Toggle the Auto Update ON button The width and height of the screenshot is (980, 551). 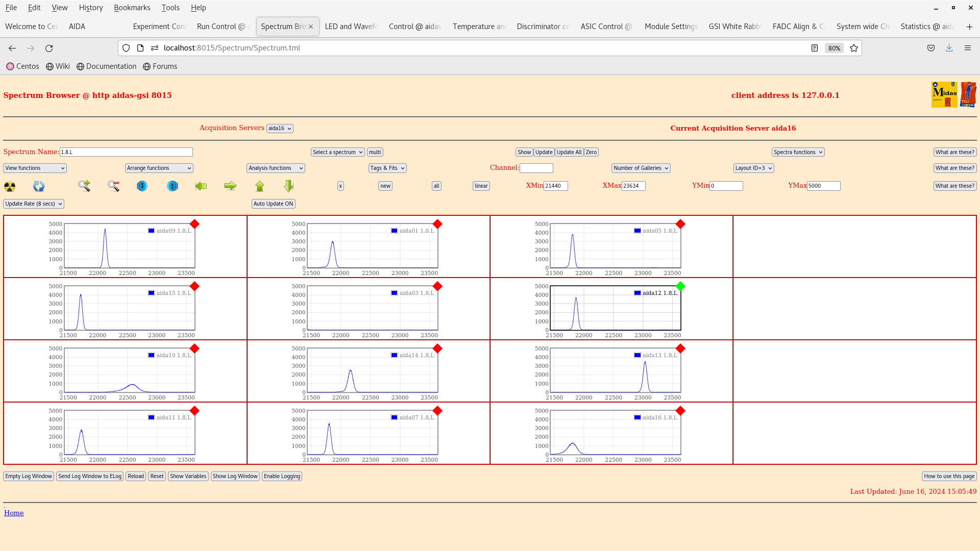(273, 204)
